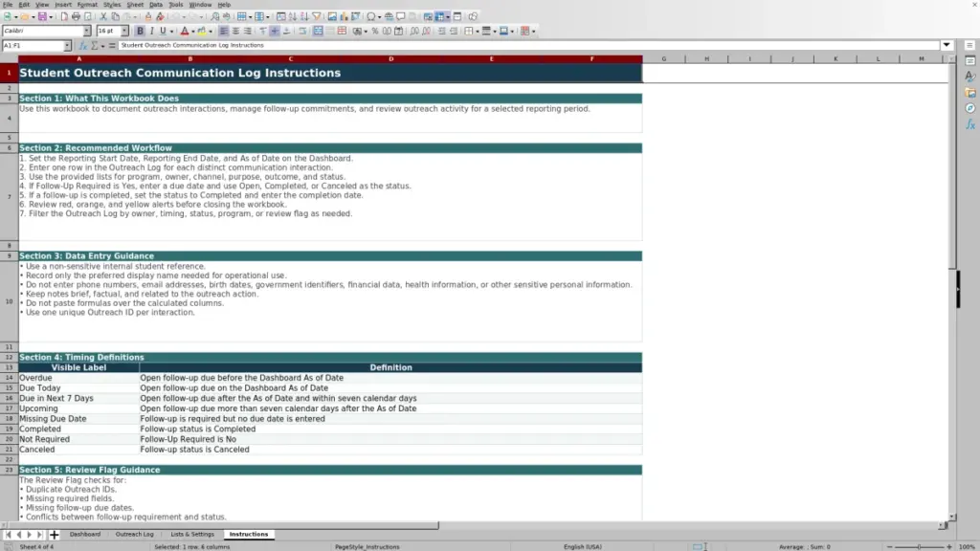Toggle Align Left
The image size is (980, 551).
(224, 31)
